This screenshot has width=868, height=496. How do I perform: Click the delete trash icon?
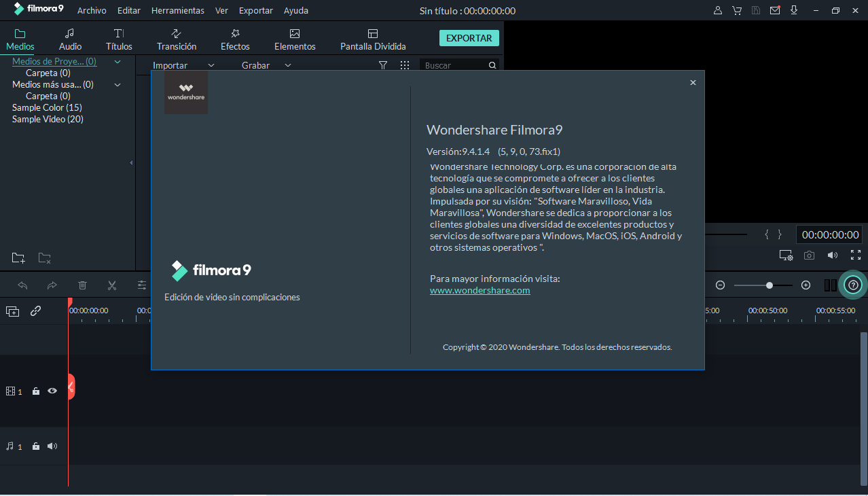coord(82,285)
